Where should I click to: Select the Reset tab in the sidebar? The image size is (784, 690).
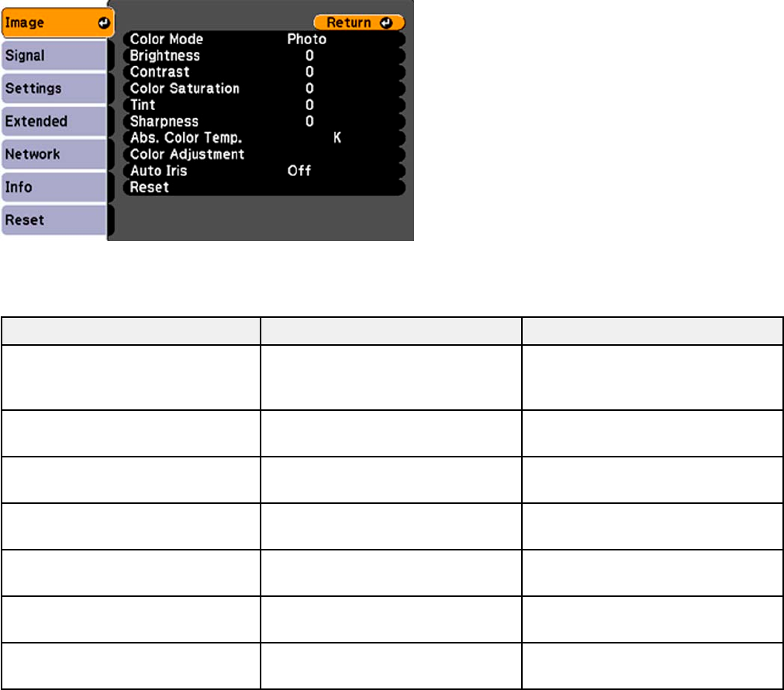pos(54,220)
